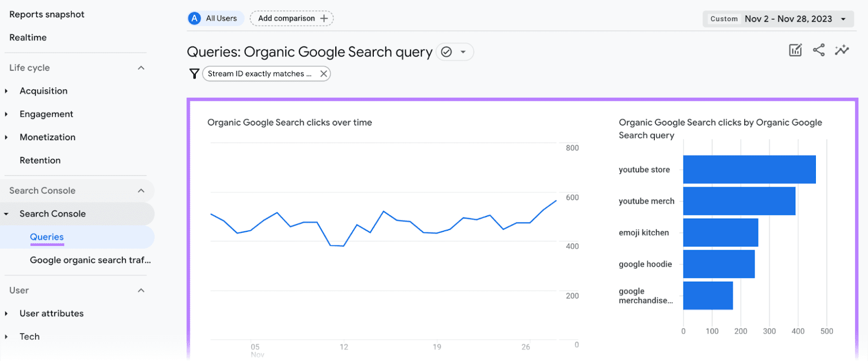Select the Queries report link
868x361 pixels.
(47, 237)
